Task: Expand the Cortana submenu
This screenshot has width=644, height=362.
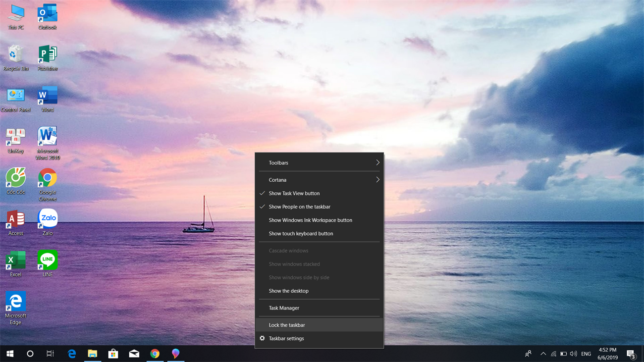Action: click(319, 180)
